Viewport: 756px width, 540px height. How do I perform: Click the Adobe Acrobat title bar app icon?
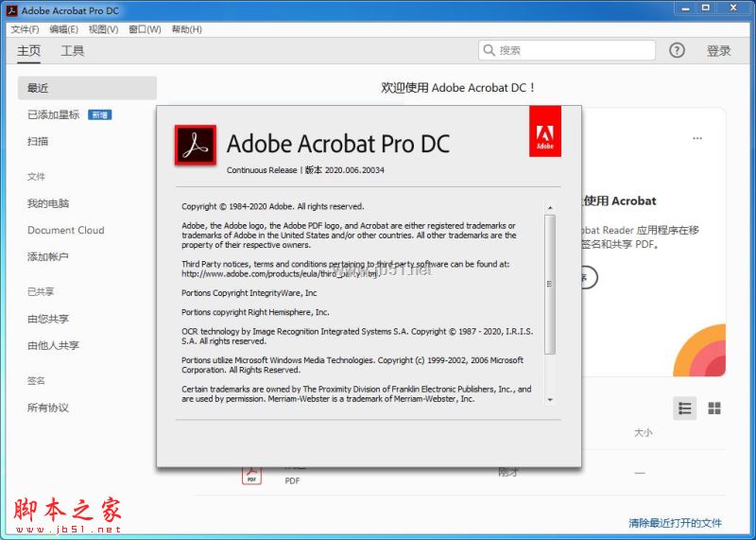click(x=11, y=10)
